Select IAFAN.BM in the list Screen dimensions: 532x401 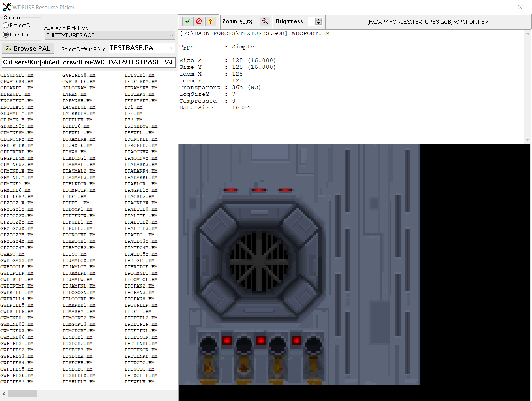tap(74, 94)
